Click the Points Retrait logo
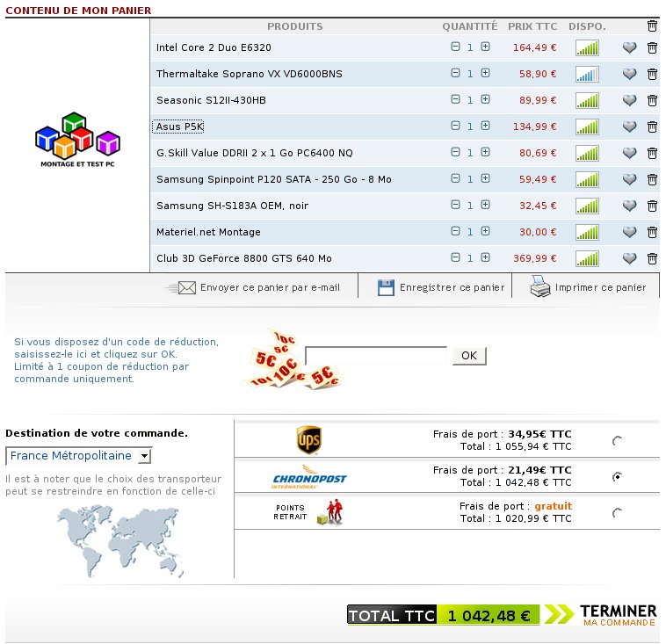Viewport: 666px width, 644px height. (x=308, y=513)
